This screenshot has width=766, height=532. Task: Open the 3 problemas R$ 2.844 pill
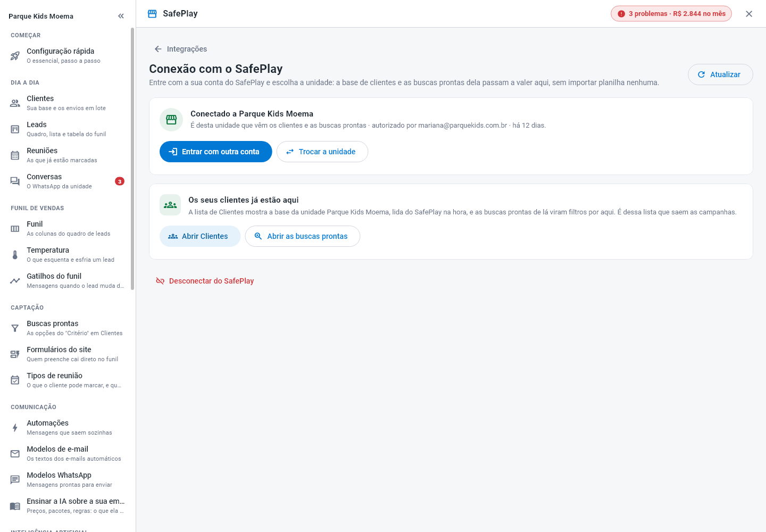(x=671, y=14)
